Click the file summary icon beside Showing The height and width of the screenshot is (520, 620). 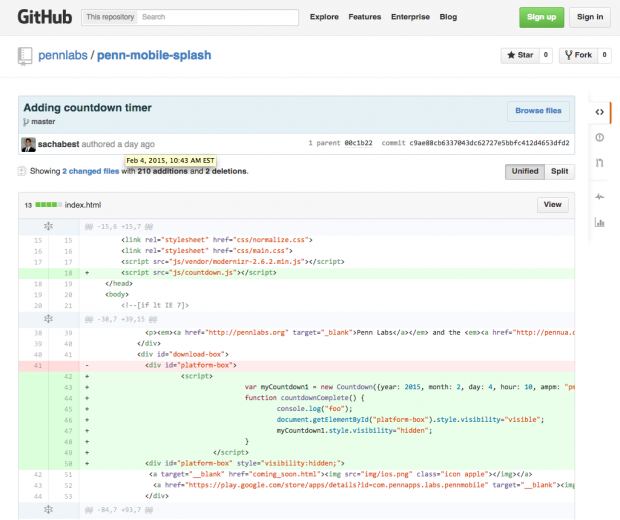pos(22,171)
